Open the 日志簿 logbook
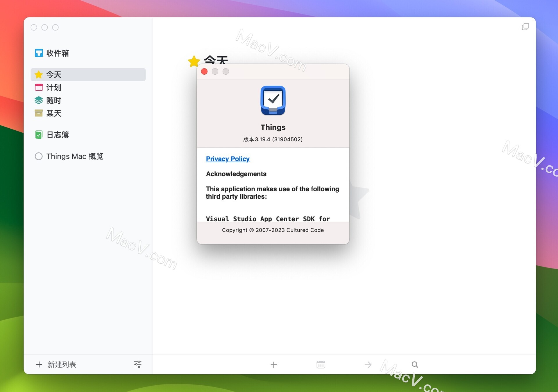Image resolution: width=558 pixels, height=392 pixels. [88, 135]
